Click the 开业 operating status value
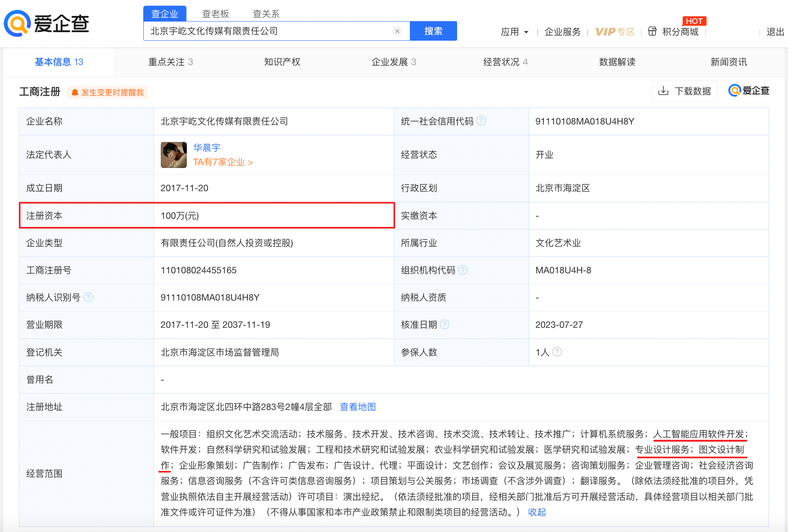Image resolution: width=788 pixels, height=532 pixels. pyautogui.click(x=544, y=155)
